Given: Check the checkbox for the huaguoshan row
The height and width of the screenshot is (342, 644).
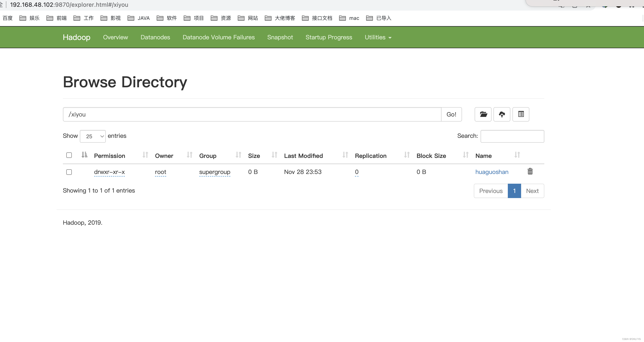Looking at the screenshot, I should click(x=69, y=172).
